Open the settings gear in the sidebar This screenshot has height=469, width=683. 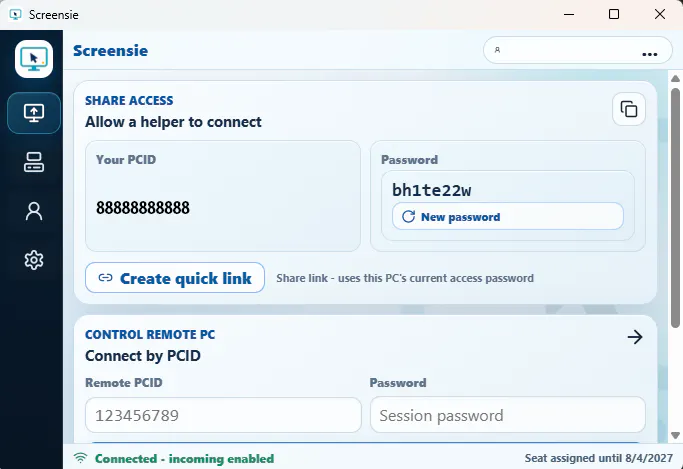coord(34,260)
